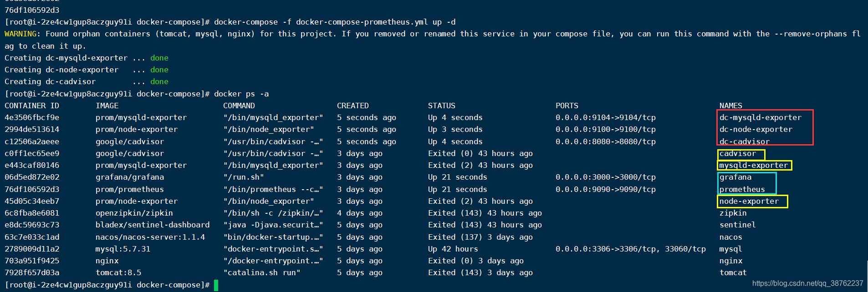Click port mapping 0.0.0.0:8080->8080/tcp
The width and height of the screenshot is (868, 292).
pos(606,141)
